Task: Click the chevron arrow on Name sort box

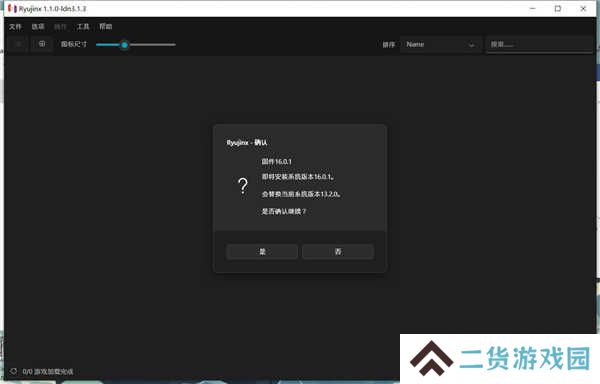Action: click(471, 45)
